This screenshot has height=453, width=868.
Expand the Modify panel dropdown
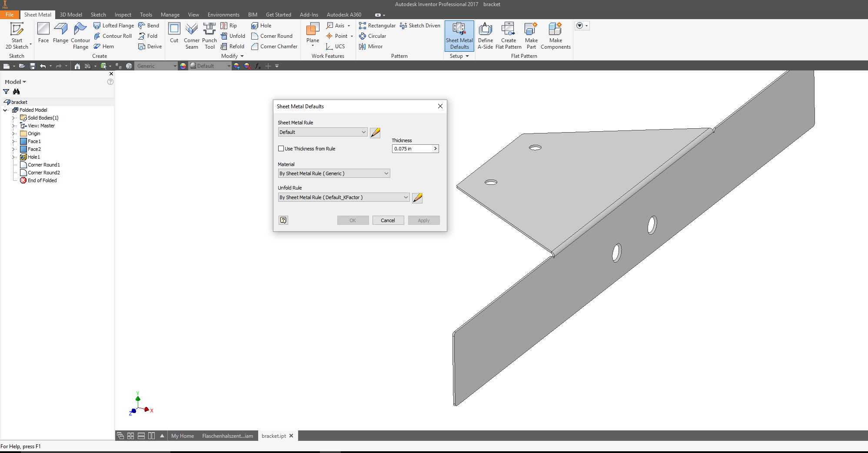[x=233, y=56]
